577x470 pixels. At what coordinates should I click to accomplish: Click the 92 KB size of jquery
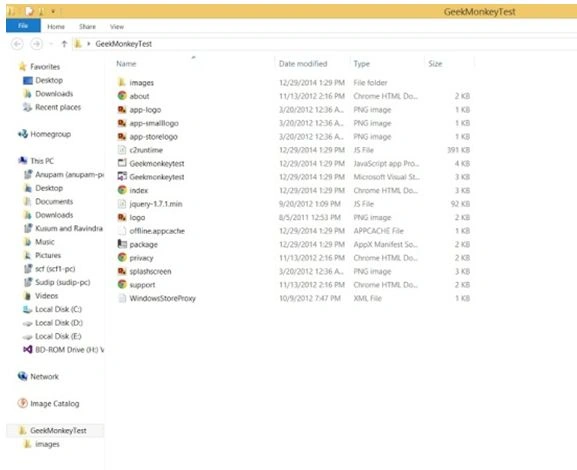click(460, 204)
